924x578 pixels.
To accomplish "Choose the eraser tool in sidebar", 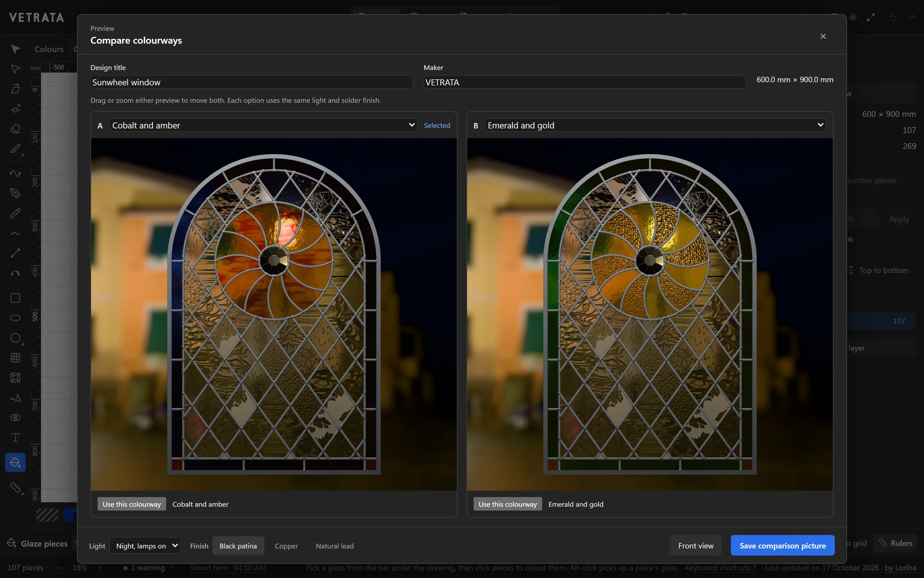I will (15, 128).
